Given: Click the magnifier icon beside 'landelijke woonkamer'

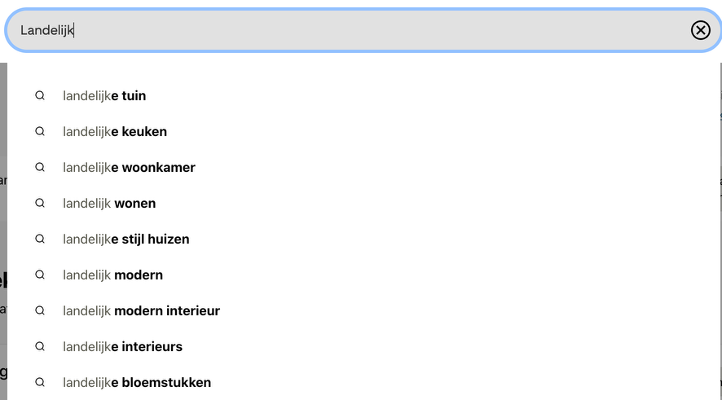Looking at the screenshot, I should pos(40,168).
